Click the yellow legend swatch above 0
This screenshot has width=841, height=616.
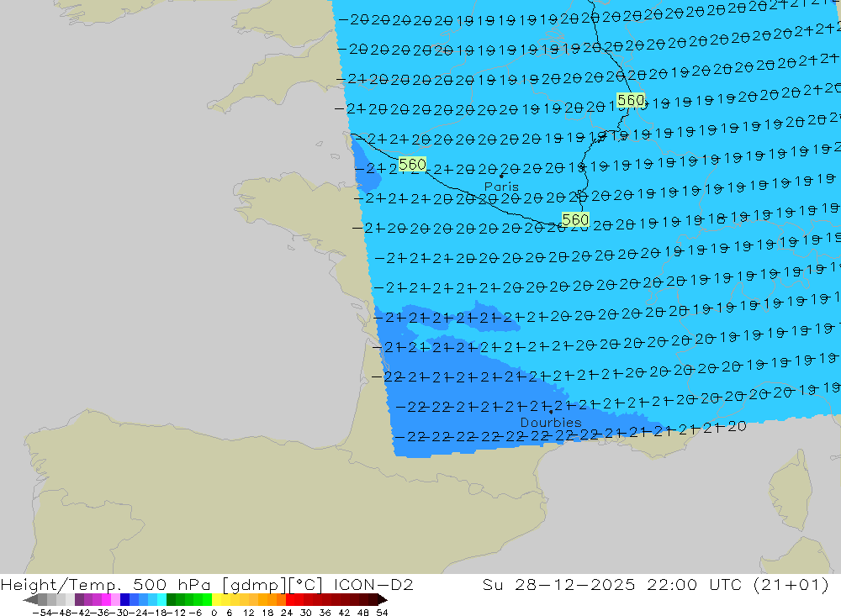[217, 599]
